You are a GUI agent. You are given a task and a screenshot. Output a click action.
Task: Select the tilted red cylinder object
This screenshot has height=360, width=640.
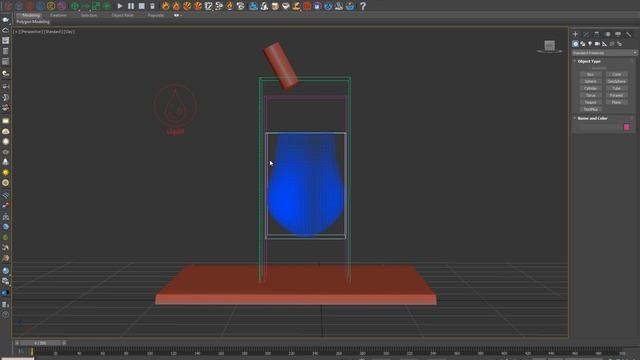click(281, 66)
